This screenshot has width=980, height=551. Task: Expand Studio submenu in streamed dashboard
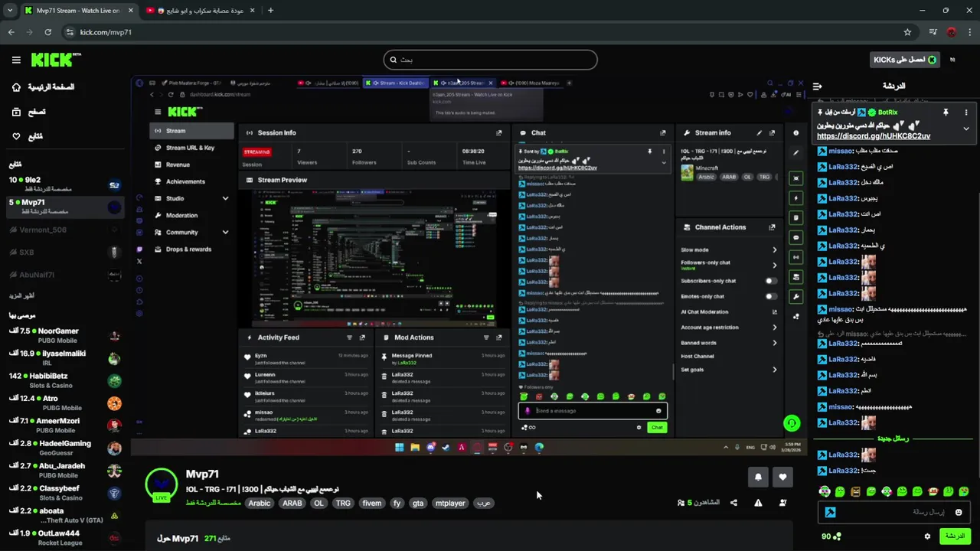pyautogui.click(x=225, y=198)
